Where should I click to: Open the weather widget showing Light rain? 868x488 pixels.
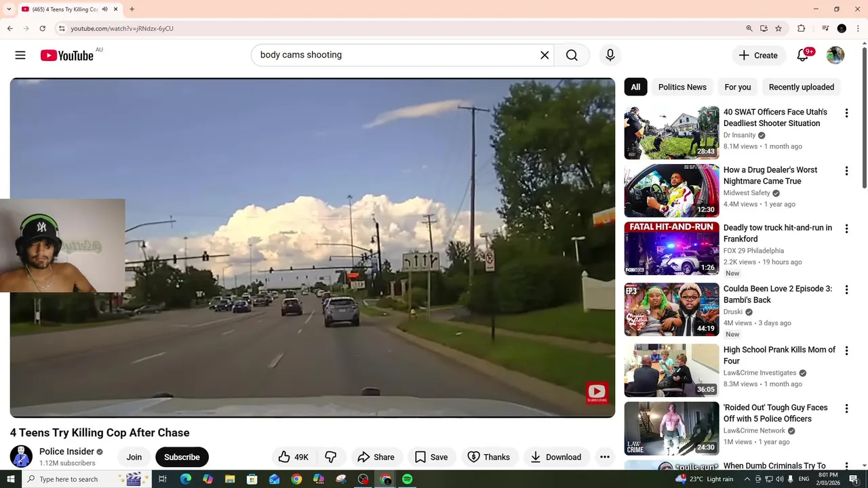(705, 479)
